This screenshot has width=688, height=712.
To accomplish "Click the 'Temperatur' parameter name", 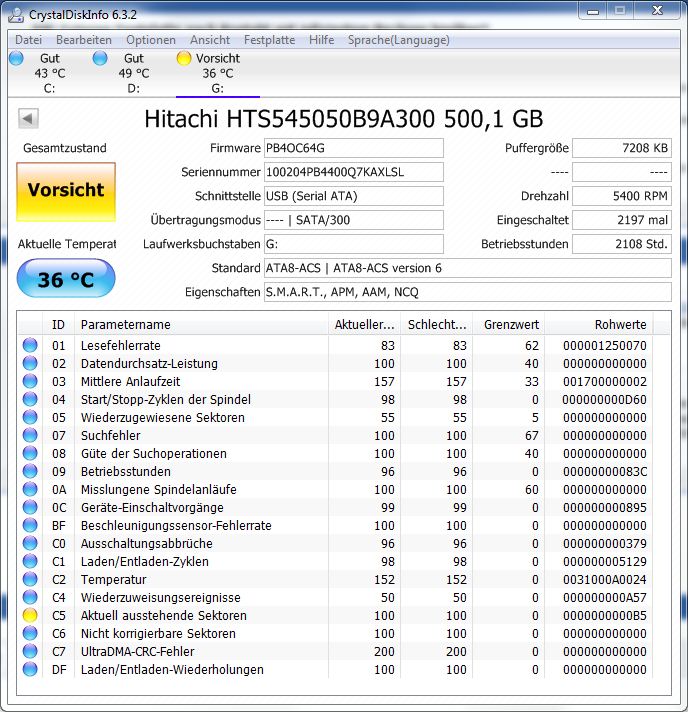I will (114, 580).
